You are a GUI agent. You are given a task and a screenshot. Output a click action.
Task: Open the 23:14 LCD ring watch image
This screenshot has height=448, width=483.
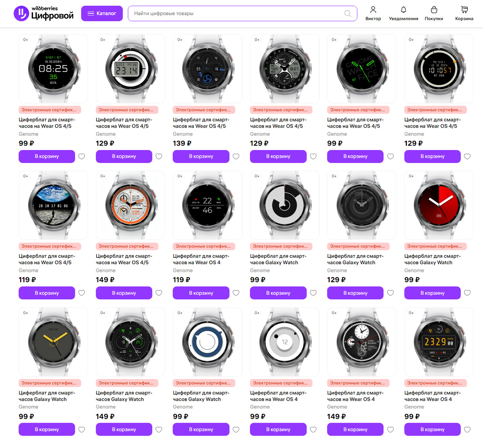pos(130,69)
